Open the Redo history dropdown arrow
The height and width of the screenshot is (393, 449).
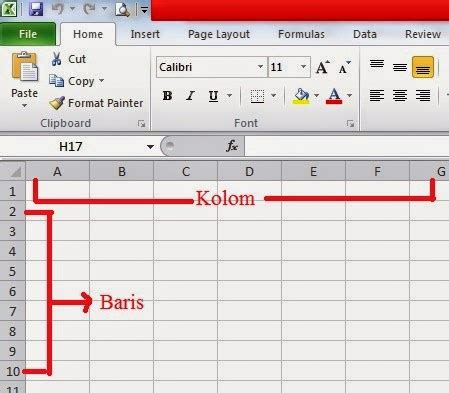(104, 9)
